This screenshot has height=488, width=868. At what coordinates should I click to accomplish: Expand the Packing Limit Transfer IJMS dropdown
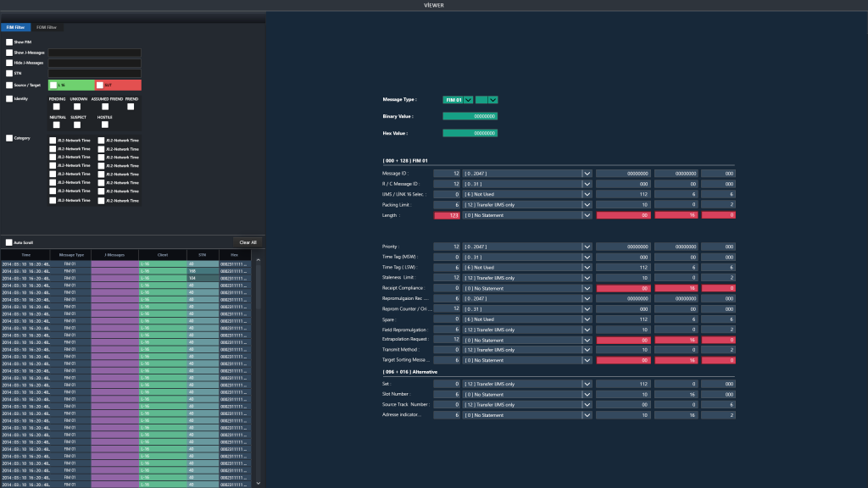(x=586, y=206)
